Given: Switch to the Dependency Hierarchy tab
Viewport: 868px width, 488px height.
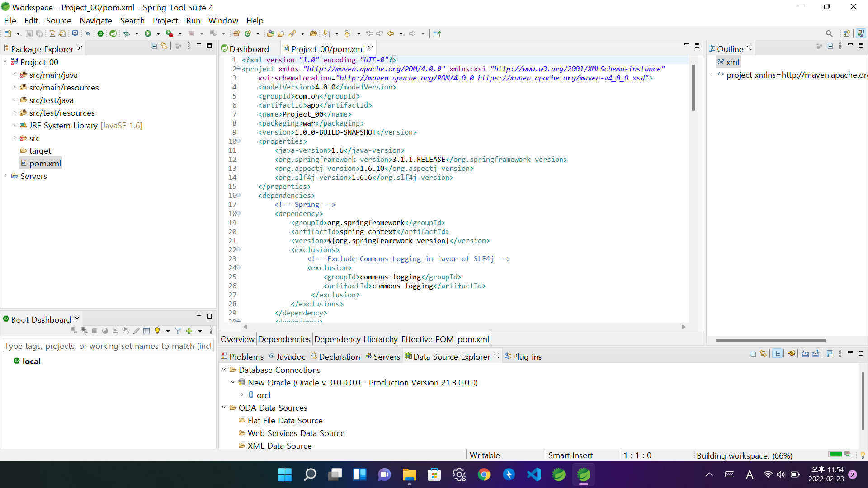Looking at the screenshot, I should tap(356, 339).
